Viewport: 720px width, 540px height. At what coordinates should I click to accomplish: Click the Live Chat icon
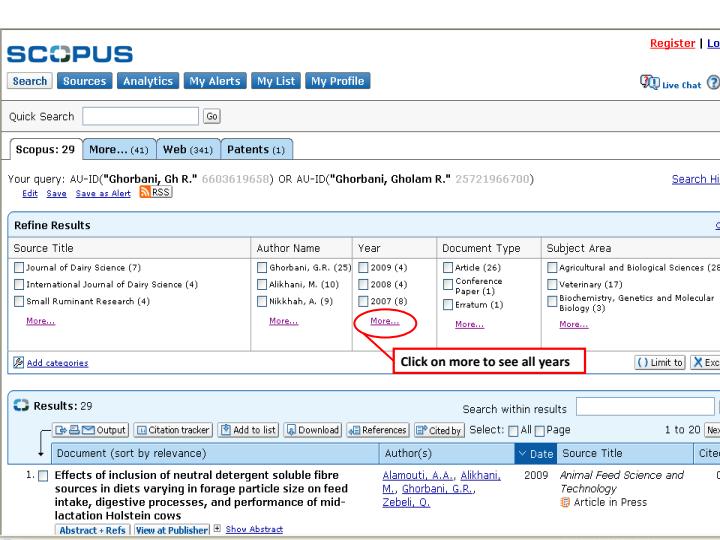650,82
